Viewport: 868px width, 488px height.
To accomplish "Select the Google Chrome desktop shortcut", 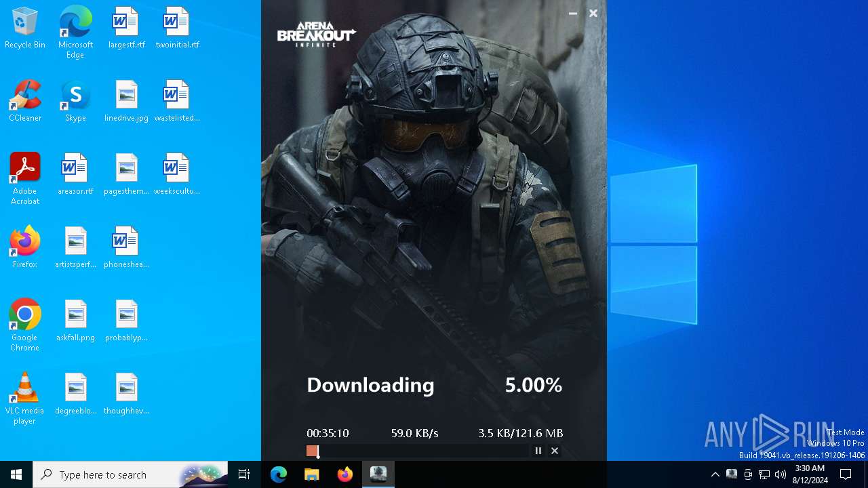I will [25, 325].
